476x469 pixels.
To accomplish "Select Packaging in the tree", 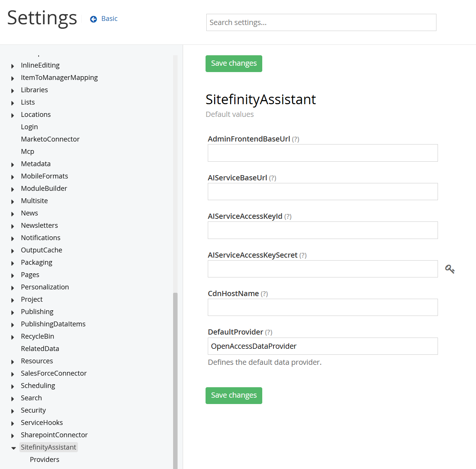I will [x=37, y=263].
